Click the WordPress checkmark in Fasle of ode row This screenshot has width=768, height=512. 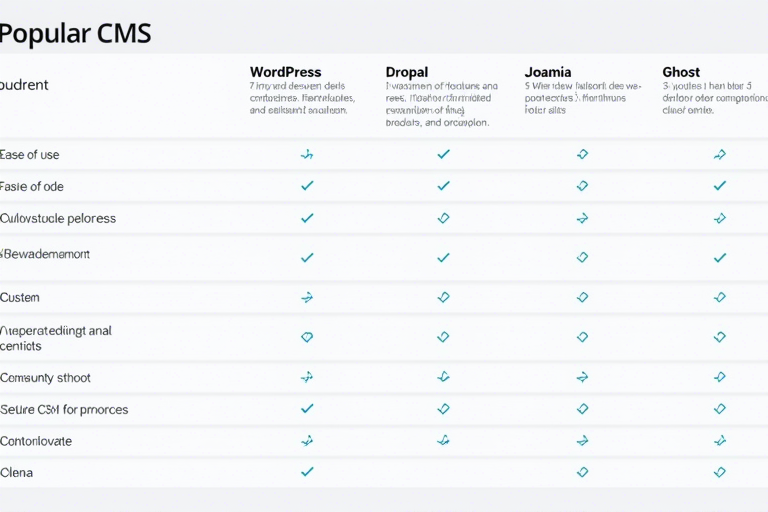click(307, 186)
